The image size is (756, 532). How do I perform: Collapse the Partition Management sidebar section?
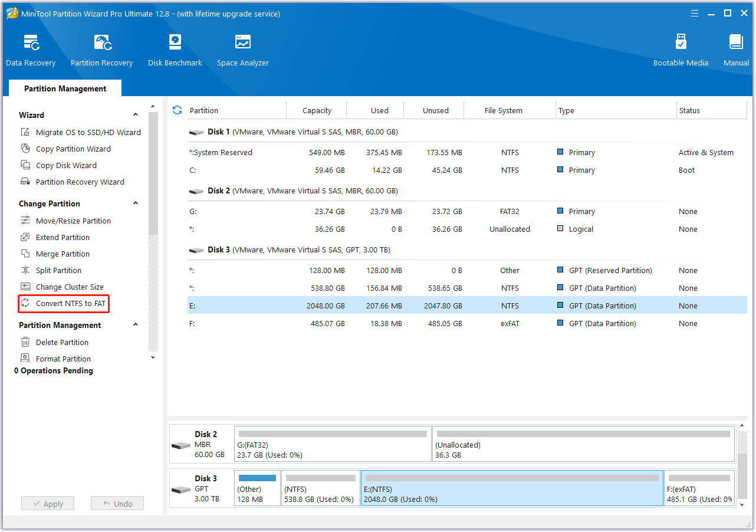[136, 325]
